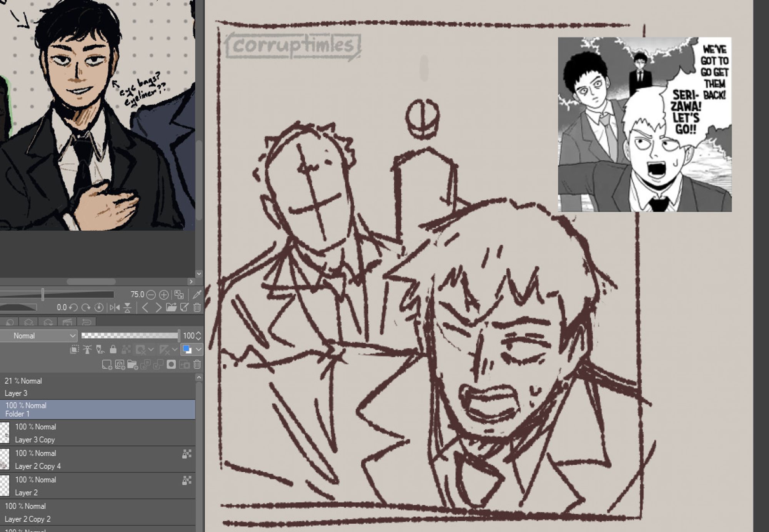
Task: Click the Layer 2 thumbnail
Action: (x=5, y=486)
